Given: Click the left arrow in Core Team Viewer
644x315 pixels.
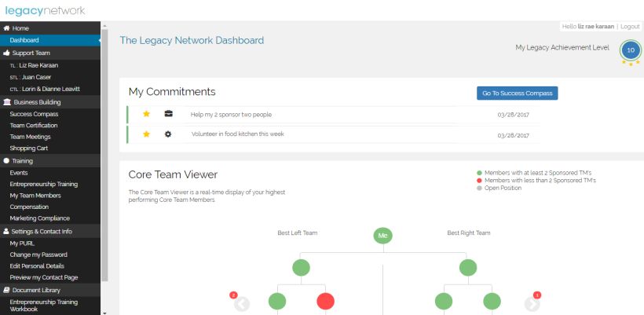Looking at the screenshot, I should pos(242,303).
